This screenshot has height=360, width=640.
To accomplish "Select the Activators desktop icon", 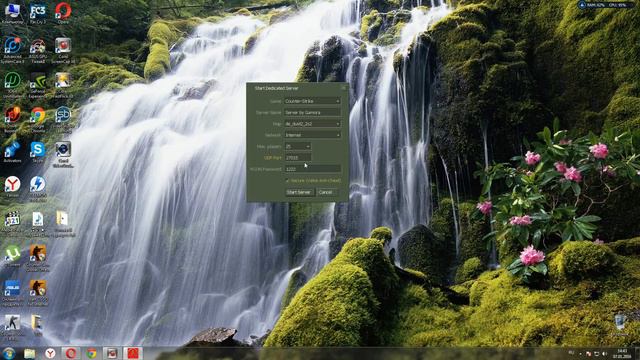I will tap(12, 153).
